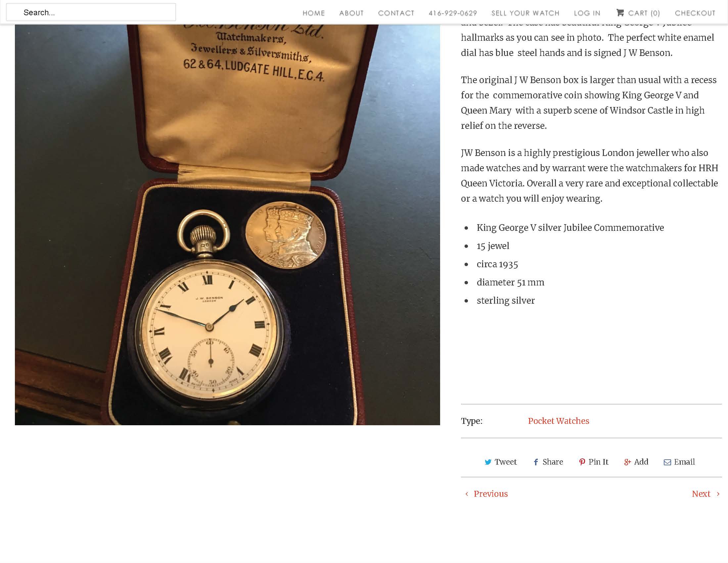
Task: Go to the CONTACT page
Action: (396, 13)
